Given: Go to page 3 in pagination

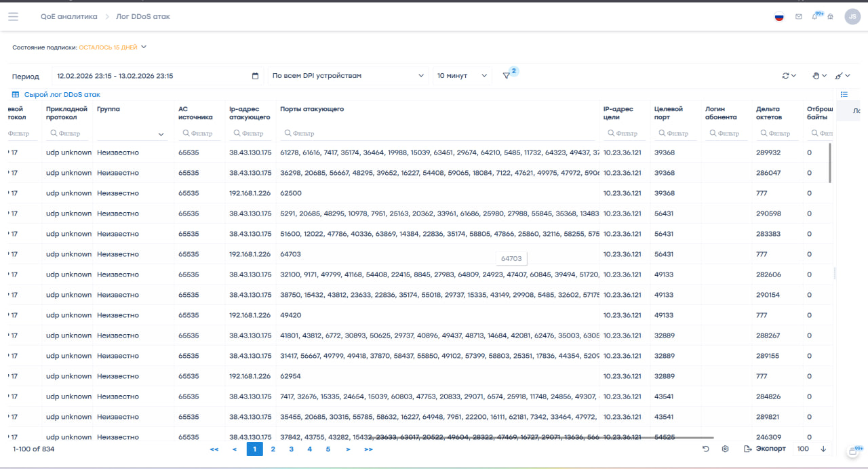Looking at the screenshot, I should point(291,449).
